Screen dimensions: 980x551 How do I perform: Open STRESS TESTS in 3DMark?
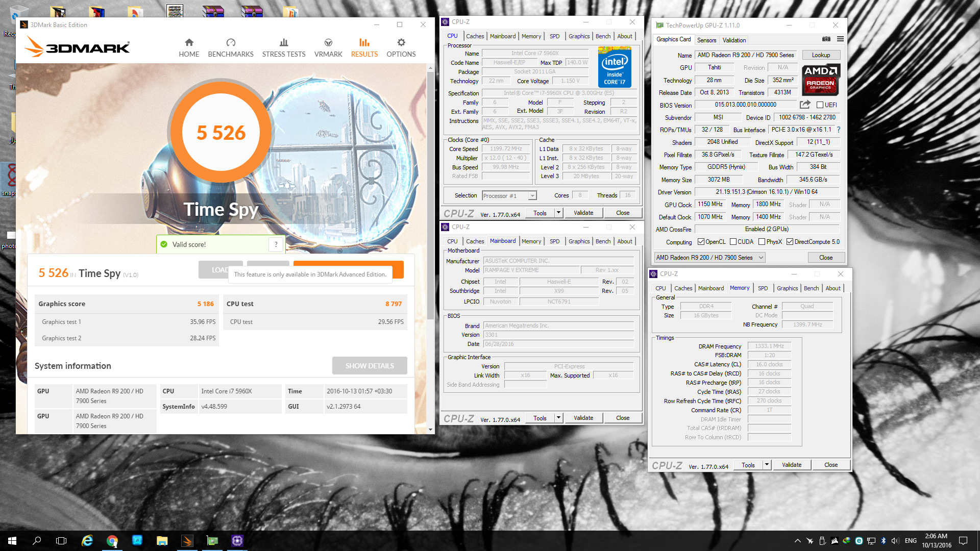[x=284, y=48]
